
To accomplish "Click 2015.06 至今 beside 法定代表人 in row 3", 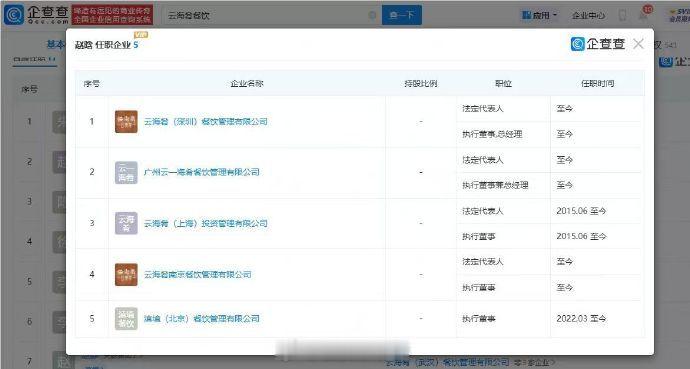I will (581, 211).
